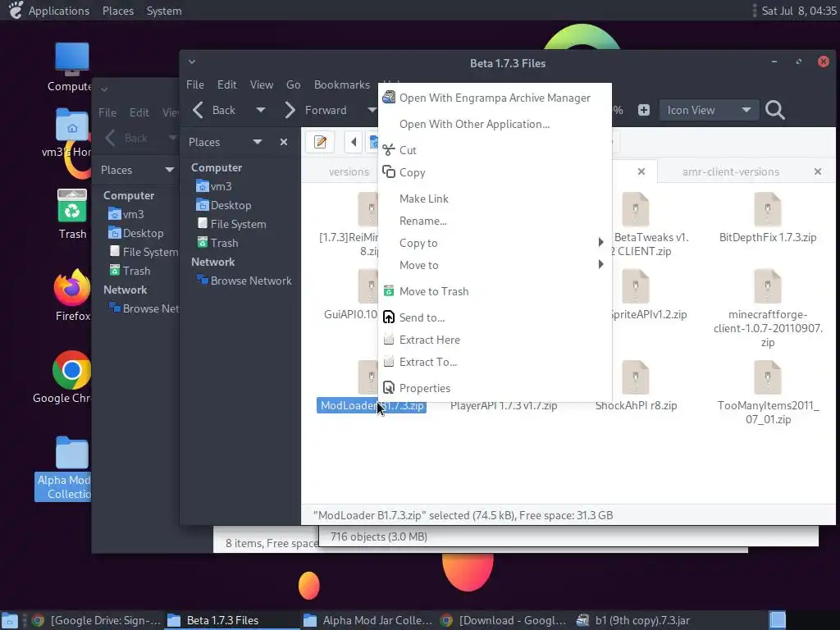Open Properties from context menu
The width and height of the screenshot is (840, 630).
pos(495,388)
